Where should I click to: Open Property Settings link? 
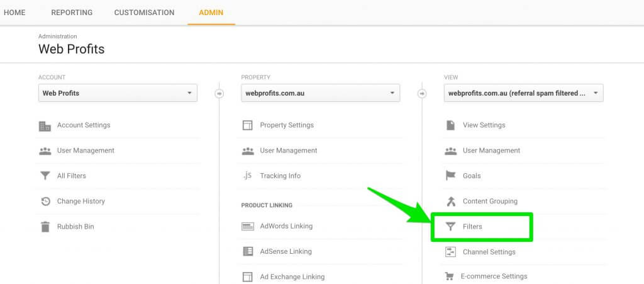point(287,125)
